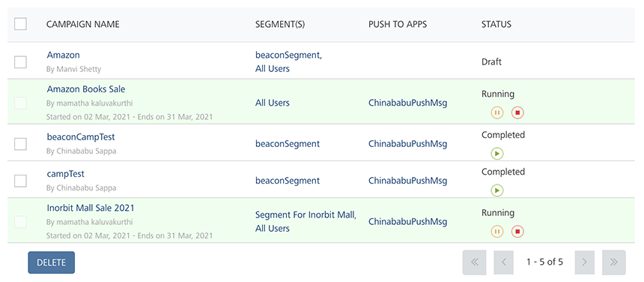This screenshot has width=644, height=282.
Task: Open Segment For Inorbit Mall link
Action: click(306, 215)
